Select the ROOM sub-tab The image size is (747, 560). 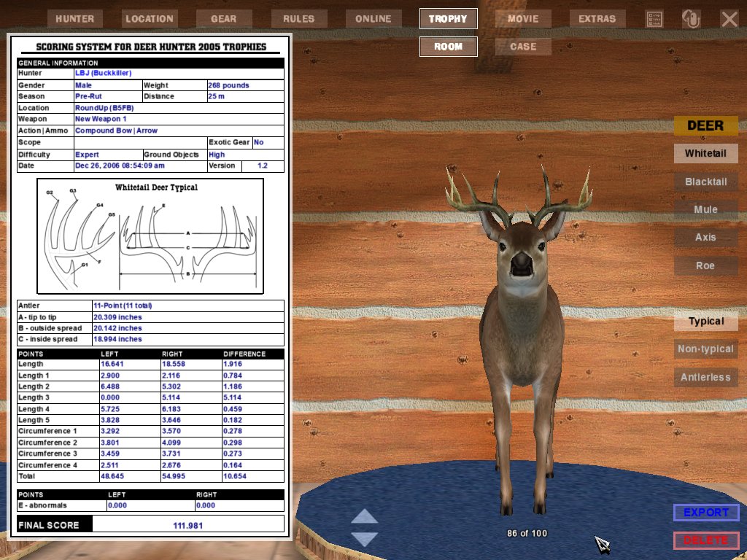point(449,47)
